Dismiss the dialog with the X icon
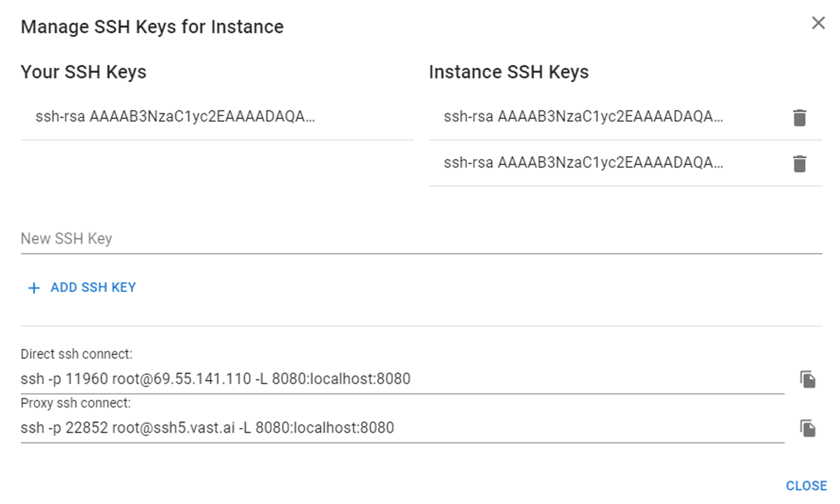The height and width of the screenshot is (504, 840). point(818,23)
